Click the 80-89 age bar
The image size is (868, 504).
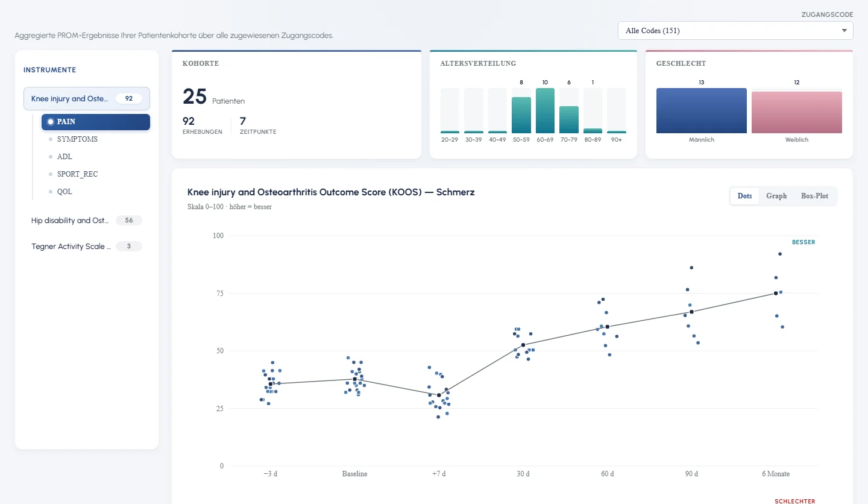tap(593, 131)
